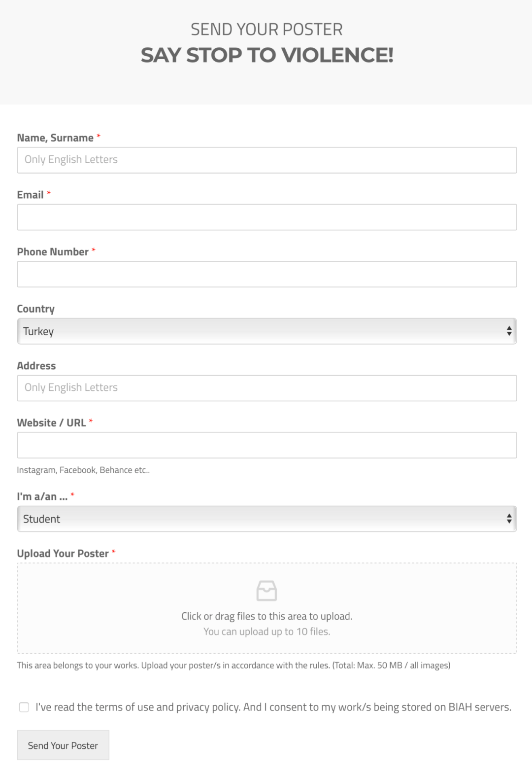The width and height of the screenshot is (532, 772).
Task: Click the "Phone Number" field label
Action: tap(53, 252)
